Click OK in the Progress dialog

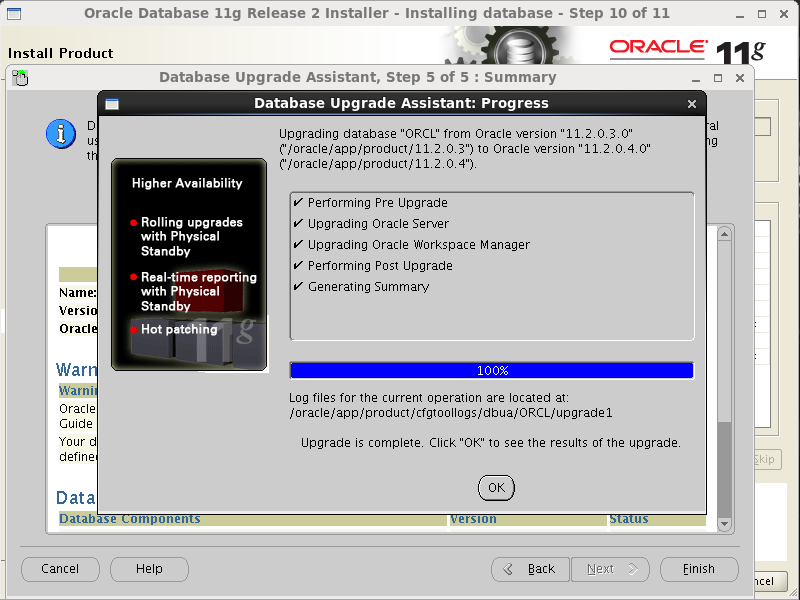[x=496, y=488]
